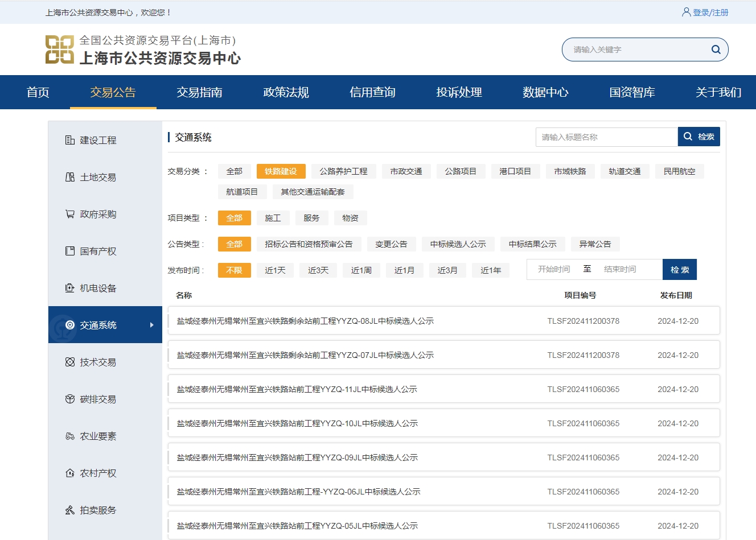Open 交易公告 nav tab
The height and width of the screenshot is (540, 756).
click(x=113, y=92)
